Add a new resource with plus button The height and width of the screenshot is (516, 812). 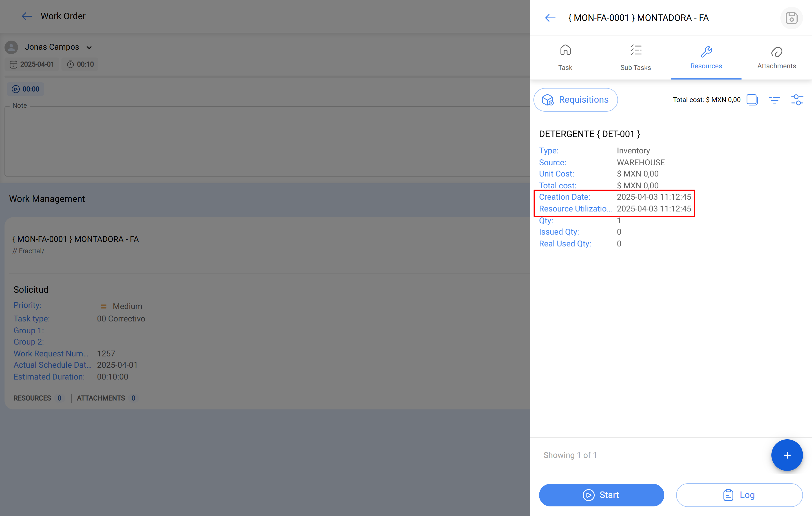[787, 455]
